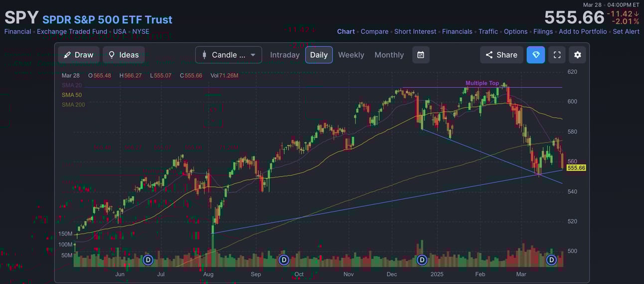644x284 pixels.
Task: Switch to Monthly timeframe
Action: pos(389,55)
